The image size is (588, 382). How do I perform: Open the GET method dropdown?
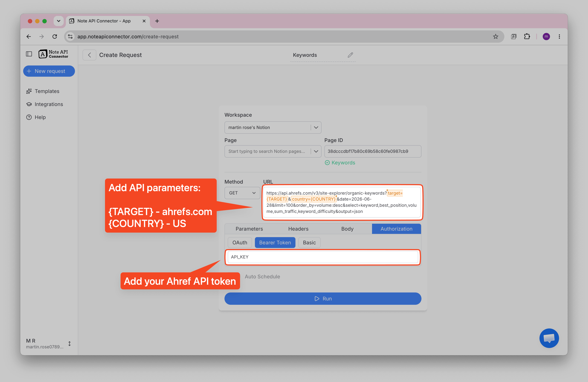click(x=242, y=193)
